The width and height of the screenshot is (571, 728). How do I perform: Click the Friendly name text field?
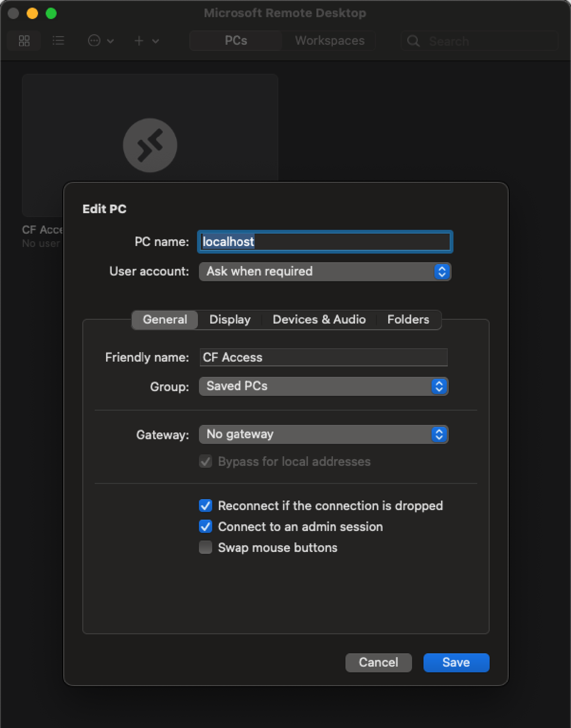pyautogui.click(x=323, y=357)
